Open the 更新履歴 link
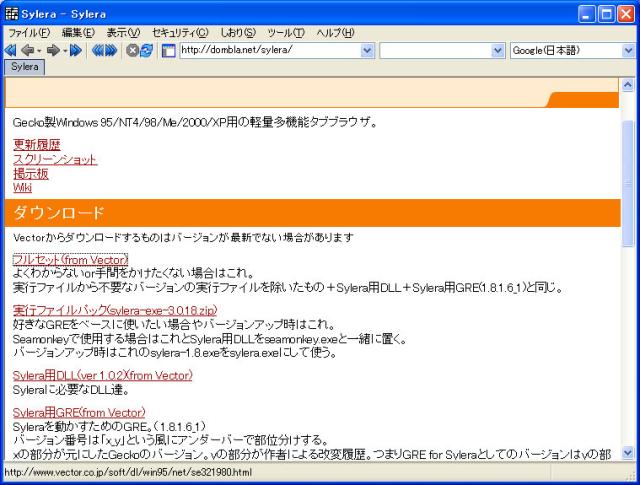 (x=37, y=145)
